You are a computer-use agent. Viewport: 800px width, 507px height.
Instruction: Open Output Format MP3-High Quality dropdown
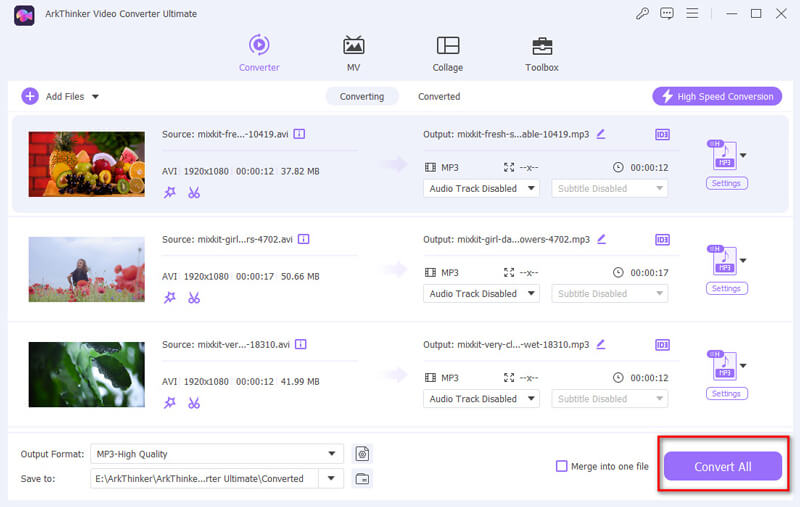(217, 453)
